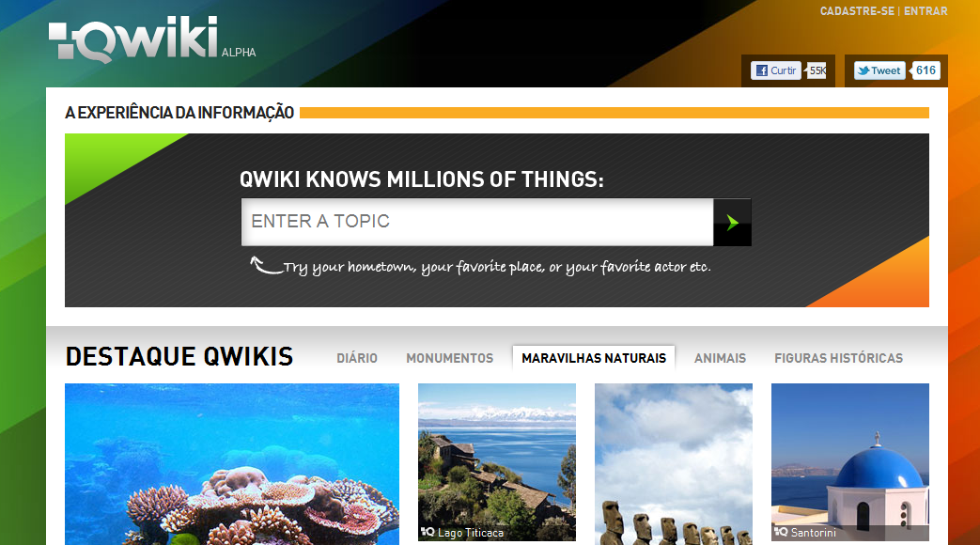Image resolution: width=980 pixels, height=545 pixels.
Task: Open the Santorini thumbnail
Action: pos(850,462)
